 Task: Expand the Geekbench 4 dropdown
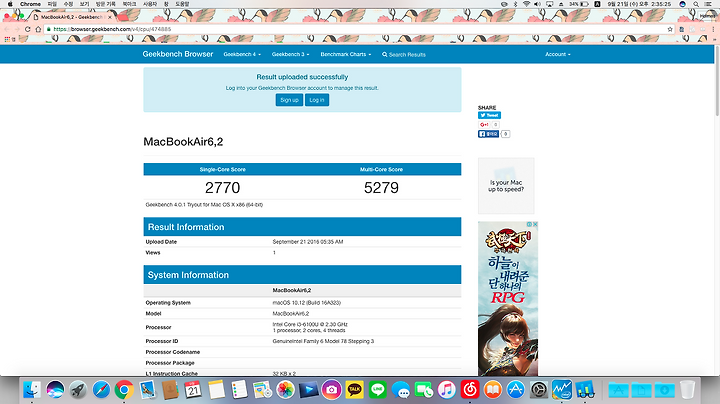242,54
